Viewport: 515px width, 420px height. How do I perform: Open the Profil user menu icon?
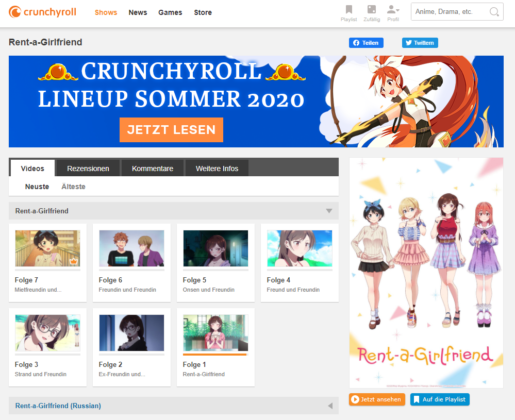[393, 9]
